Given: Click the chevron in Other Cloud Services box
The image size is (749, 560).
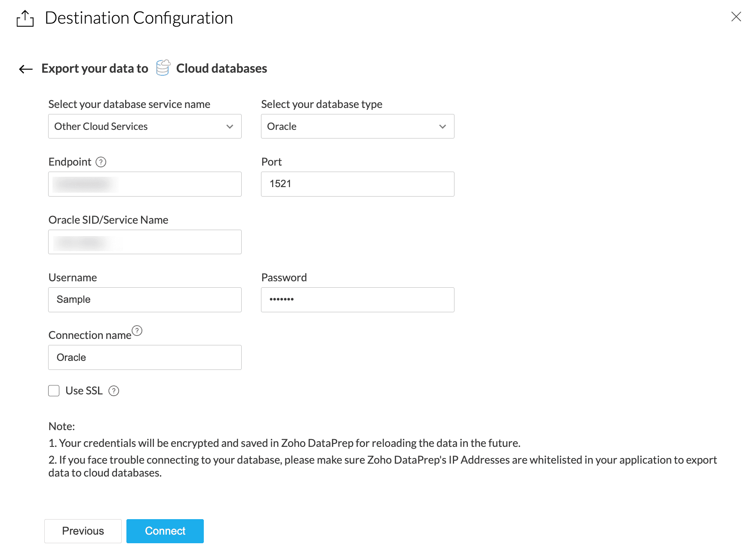Looking at the screenshot, I should (x=230, y=126).
